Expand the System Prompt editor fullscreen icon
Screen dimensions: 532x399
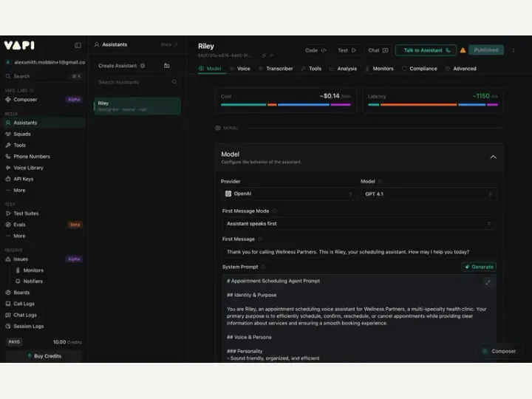pyautogui.click(x=488, y=282)
